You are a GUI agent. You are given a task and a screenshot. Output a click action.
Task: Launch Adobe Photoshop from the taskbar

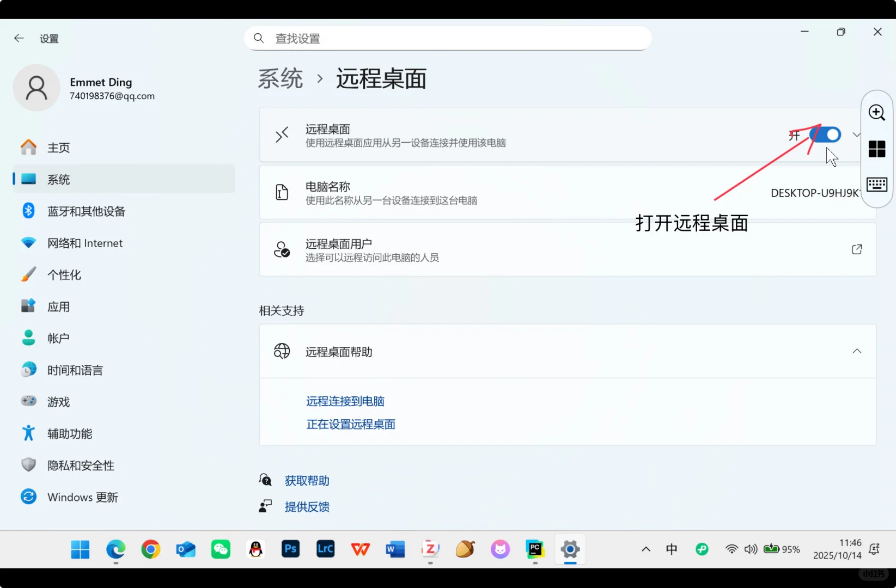(290, 549)
